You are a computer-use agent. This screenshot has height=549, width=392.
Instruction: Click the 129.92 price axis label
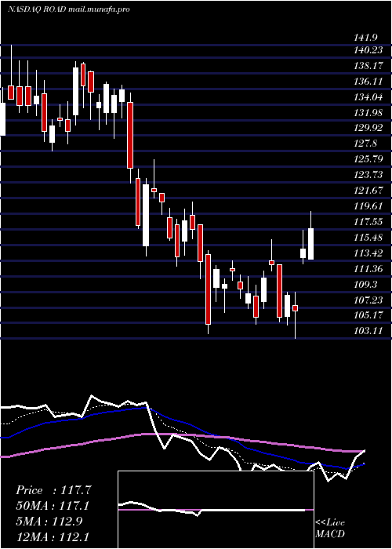pos(368,128)
